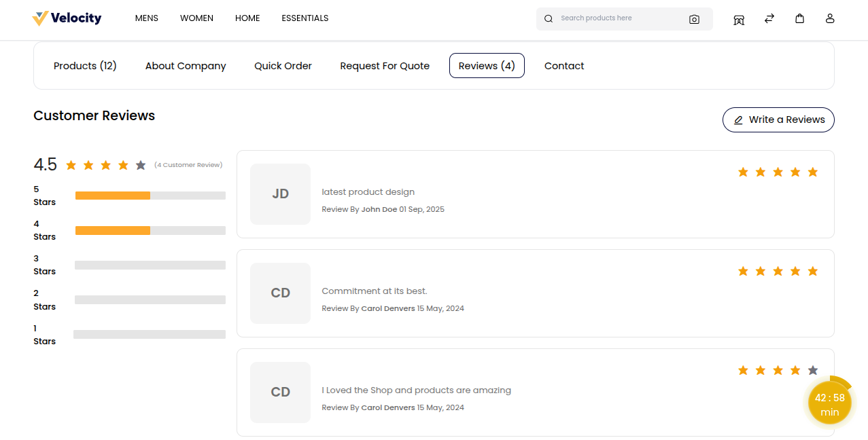Open the WOMEN menu
Screen dimensions: 868x440
[196, 18]
